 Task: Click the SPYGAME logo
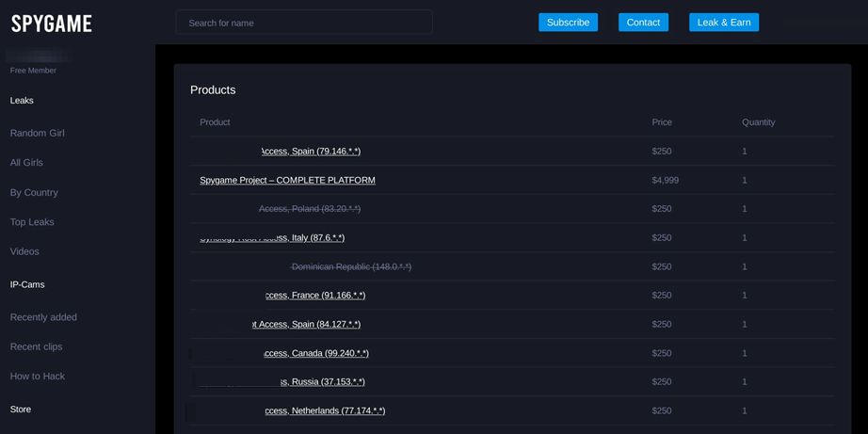click(x=52, y=24)
